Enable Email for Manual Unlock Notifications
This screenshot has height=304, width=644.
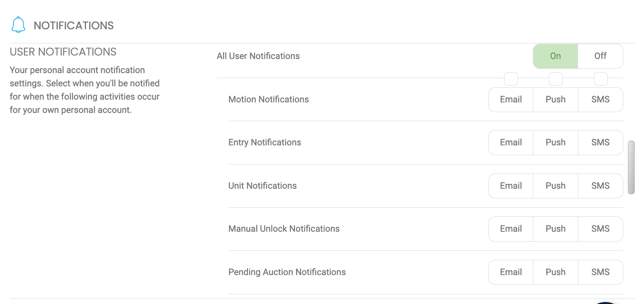(x=510, y=229)
